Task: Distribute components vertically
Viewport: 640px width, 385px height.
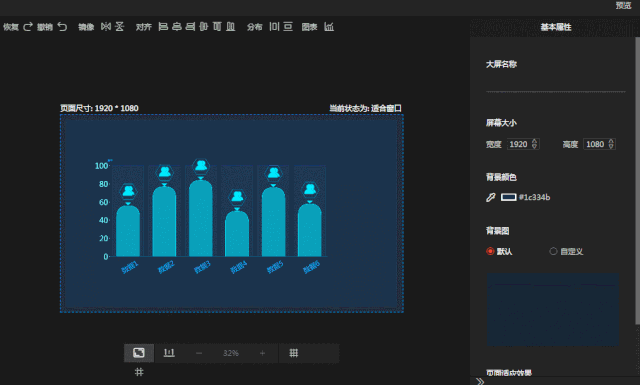Action: 288,27
